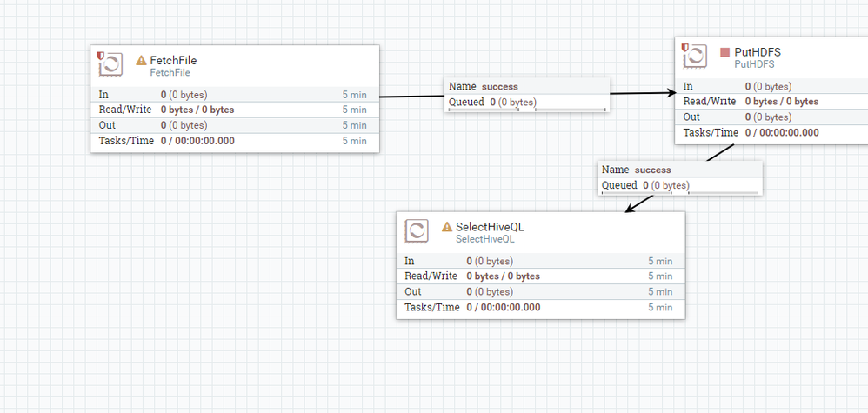Click the FetchFile processor icon
Image resolution: width=868 pixels, height=413 pixels.
111,64
